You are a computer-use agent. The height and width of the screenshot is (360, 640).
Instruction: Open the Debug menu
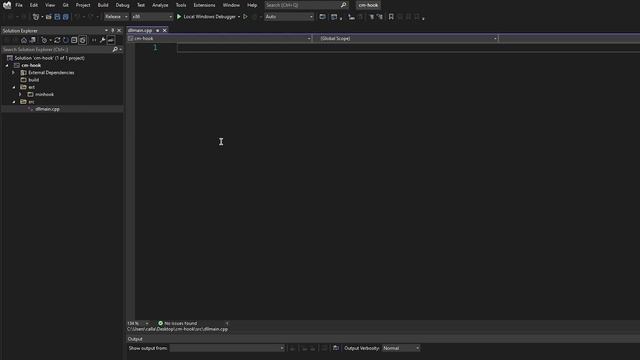click(122, 5)
